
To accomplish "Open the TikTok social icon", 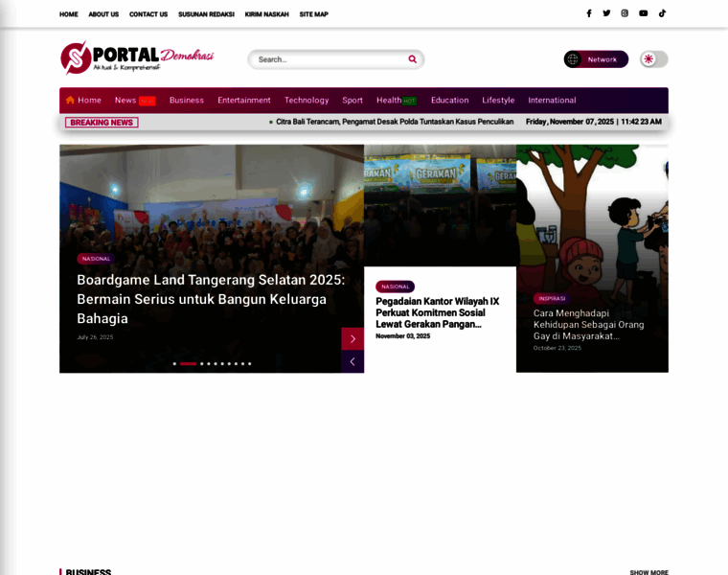I will point(662,13).
